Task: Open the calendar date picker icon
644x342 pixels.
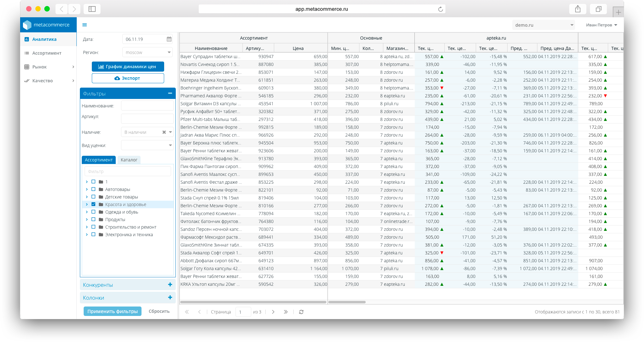Action: click(x=169, y=39)
